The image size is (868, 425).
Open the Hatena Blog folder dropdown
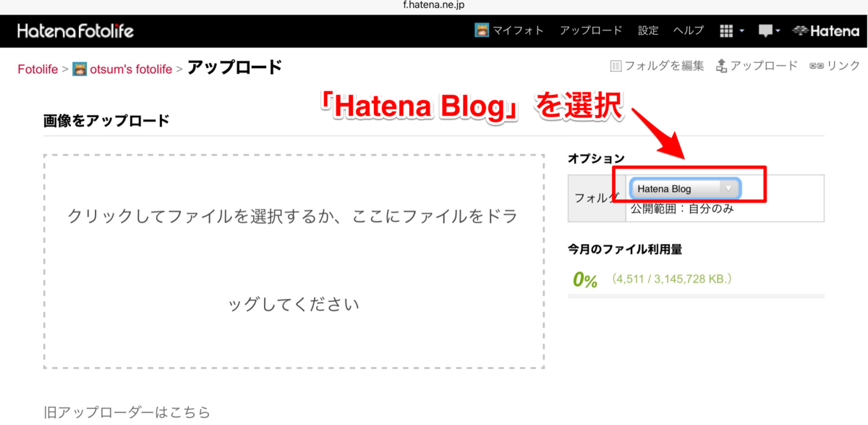685,189
